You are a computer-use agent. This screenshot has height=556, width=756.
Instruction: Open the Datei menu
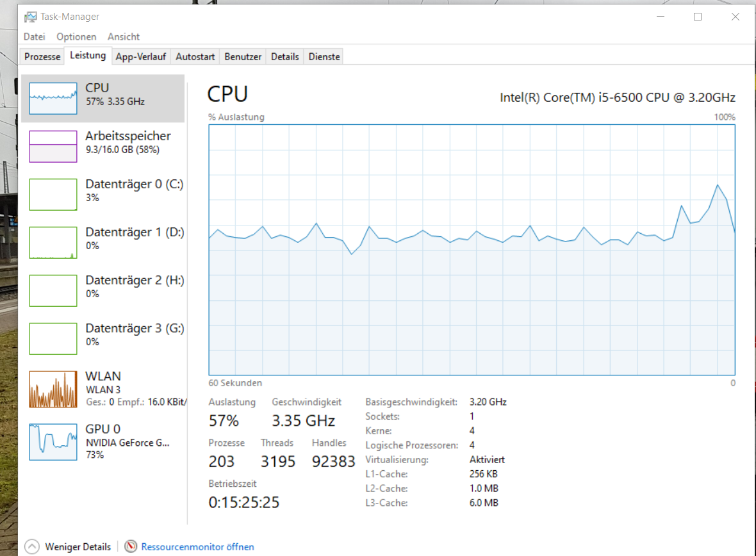[35, 37]
